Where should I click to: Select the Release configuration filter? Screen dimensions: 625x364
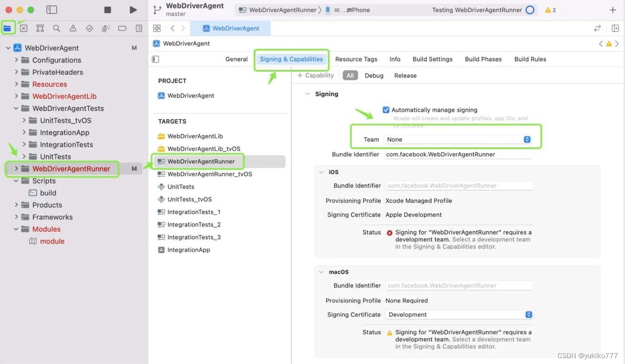[x=405, y=76]
